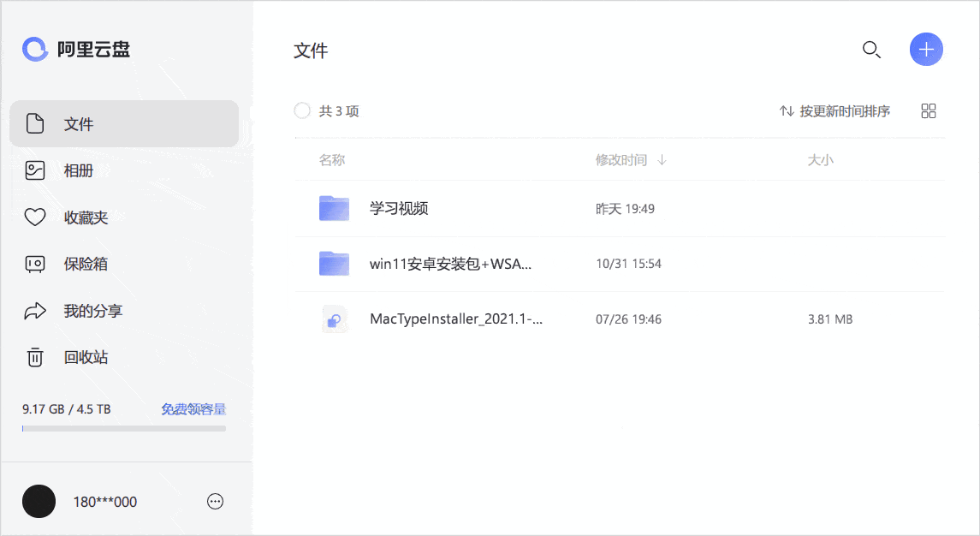Click the search magnifier icon

pyautogui.click(x=871, y=50)
